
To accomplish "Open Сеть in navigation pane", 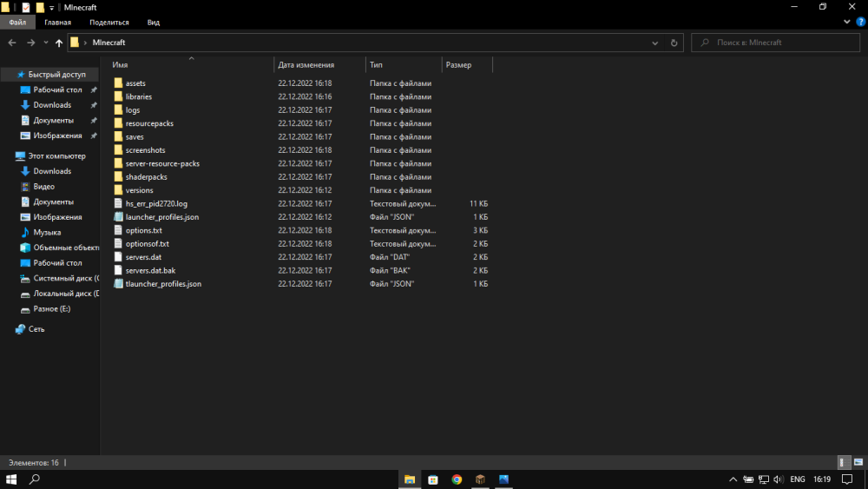I will click(36, 329).
